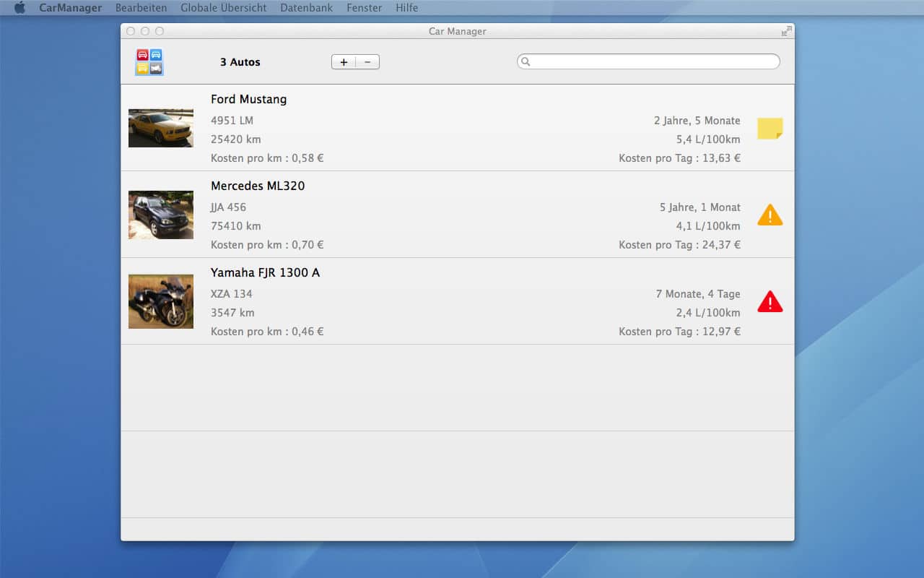Click 'Kosten pro km : 0,46 €'
Screen dimensions: 924x578
pyautogui.click(x=267, y=332)
